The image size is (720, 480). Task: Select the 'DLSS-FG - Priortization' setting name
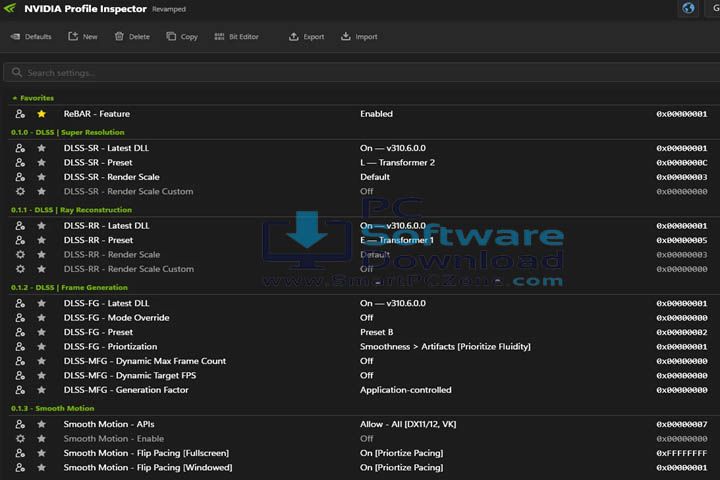coord(110,347)
